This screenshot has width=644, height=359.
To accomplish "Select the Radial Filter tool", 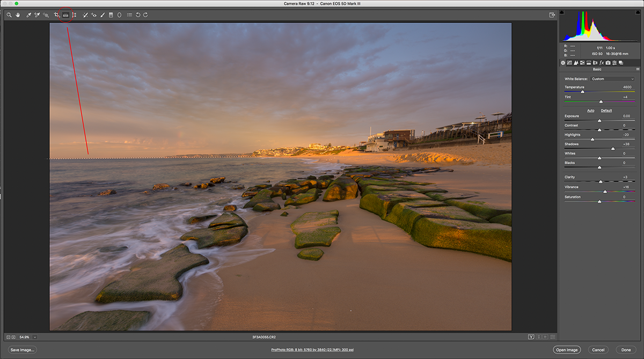I will click(119, 15).
